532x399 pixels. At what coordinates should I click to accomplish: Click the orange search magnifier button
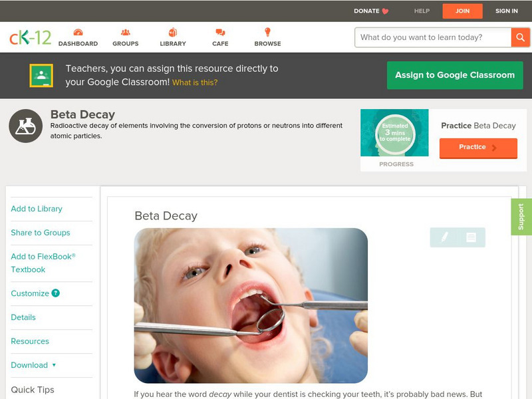pyautogui.click(x=520, y=37)
